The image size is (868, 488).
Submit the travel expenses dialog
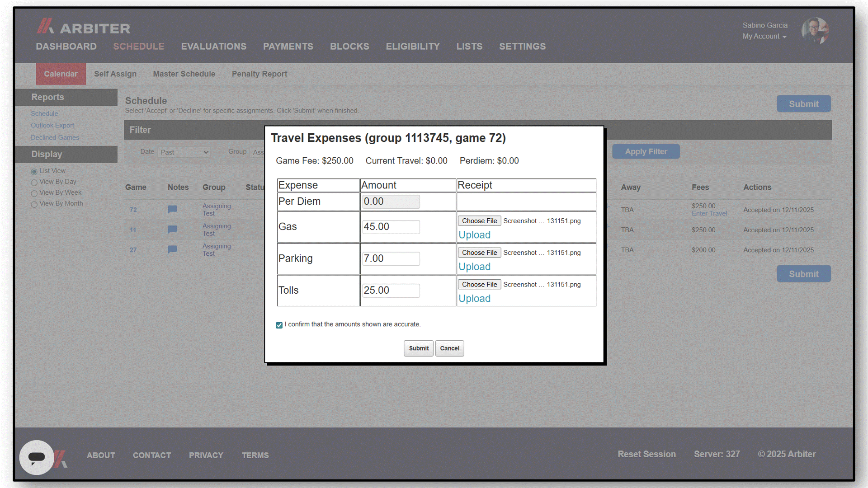pyautogui.click(x=419, y=348)
